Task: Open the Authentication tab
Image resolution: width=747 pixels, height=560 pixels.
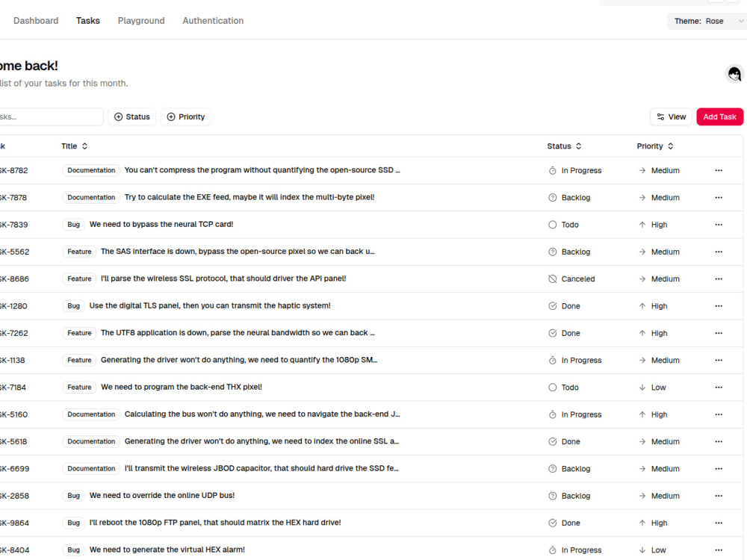Action: [x=213, y=21]
